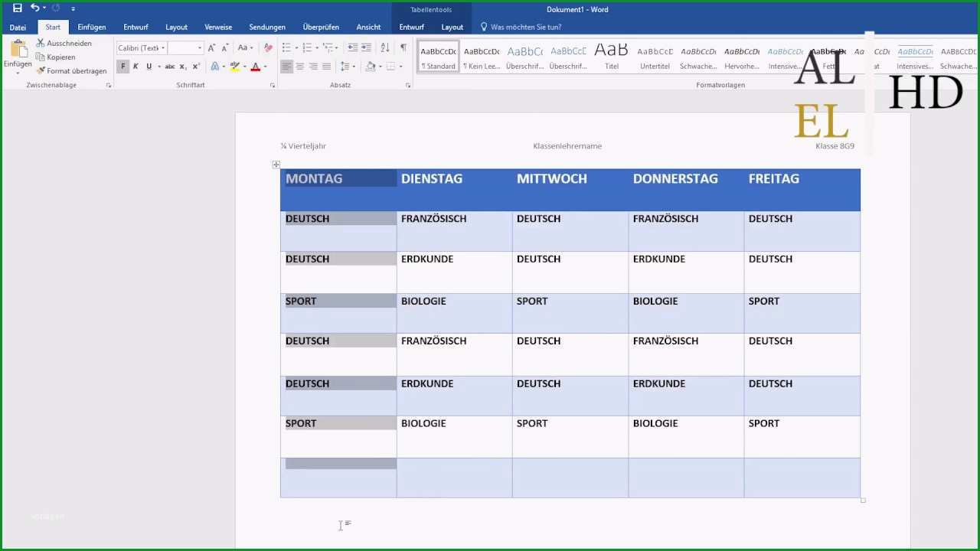This screenshot has width=980, height=551.
Task: Apply strikethrough (abc) formatting
Action: [170, 67]
